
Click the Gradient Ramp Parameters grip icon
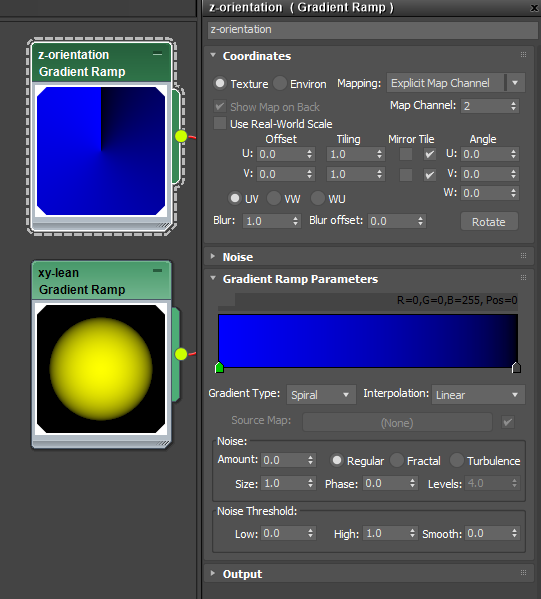tap(523, 278)
